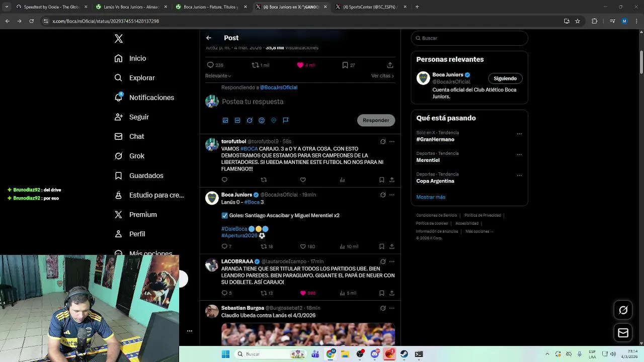Open Steam from taskbar
644x362 pixels.
[x=404, y=354]
